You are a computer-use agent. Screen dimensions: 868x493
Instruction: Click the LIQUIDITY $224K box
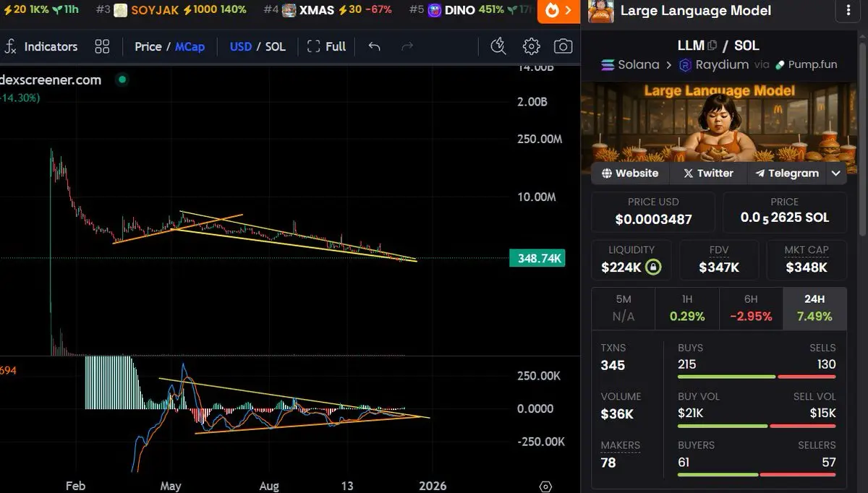coord(631,260)
